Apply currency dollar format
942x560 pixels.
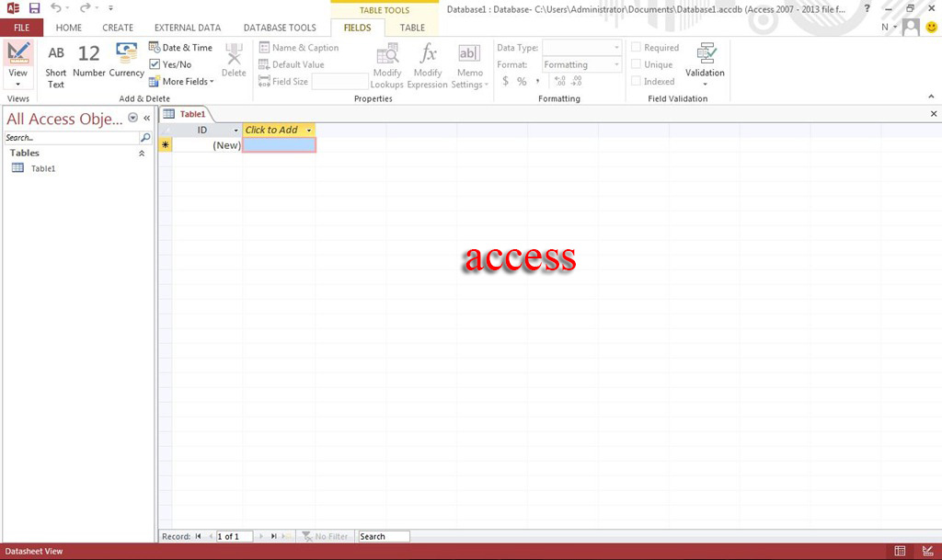[505, 80]
